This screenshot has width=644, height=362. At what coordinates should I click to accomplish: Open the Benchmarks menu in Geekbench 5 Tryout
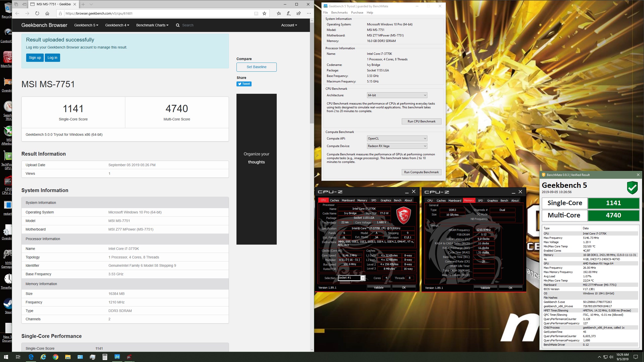click(x=339, y=13)
